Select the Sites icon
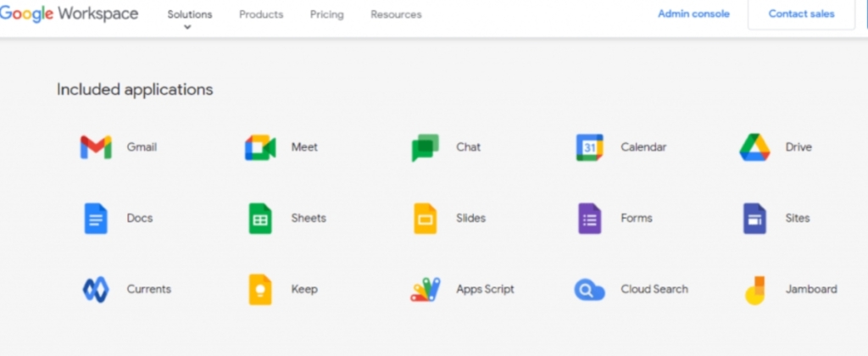The width and height of the screenshot is (868, 356). 754,219
